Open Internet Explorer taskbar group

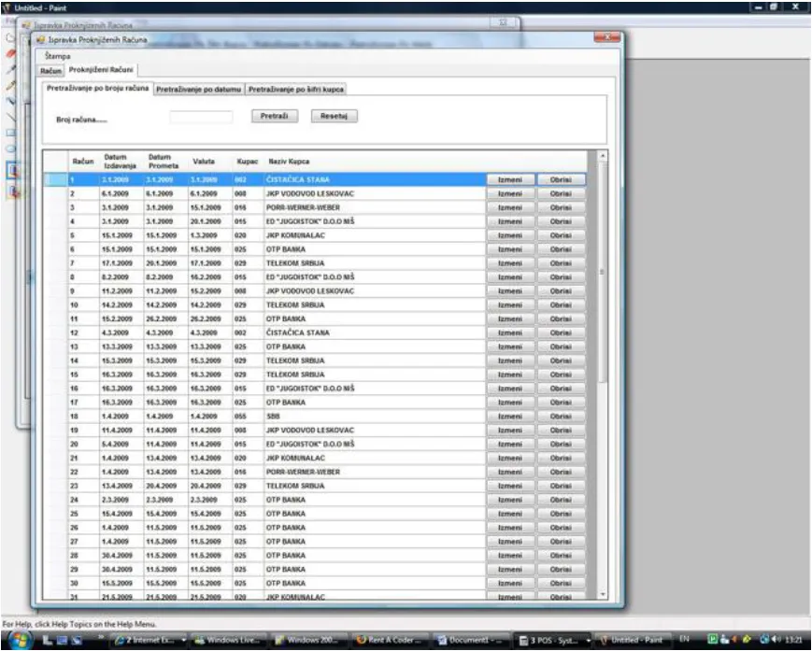point(150,640)
